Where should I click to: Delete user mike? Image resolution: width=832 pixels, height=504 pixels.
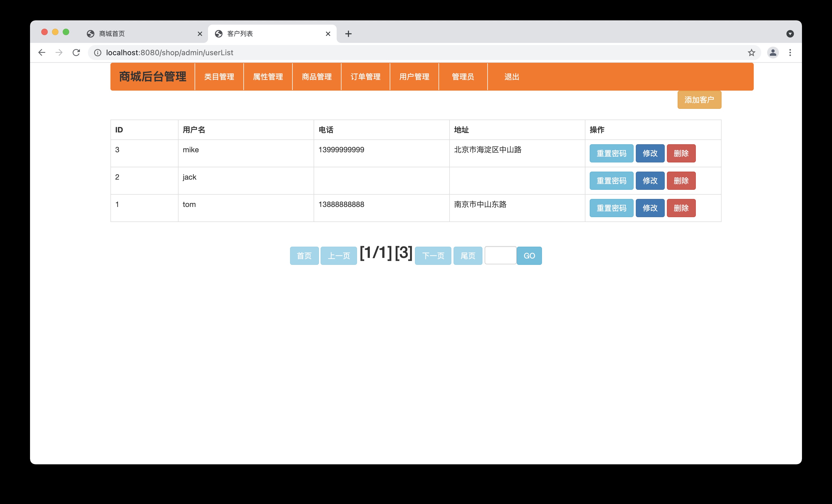click(681, 153)
